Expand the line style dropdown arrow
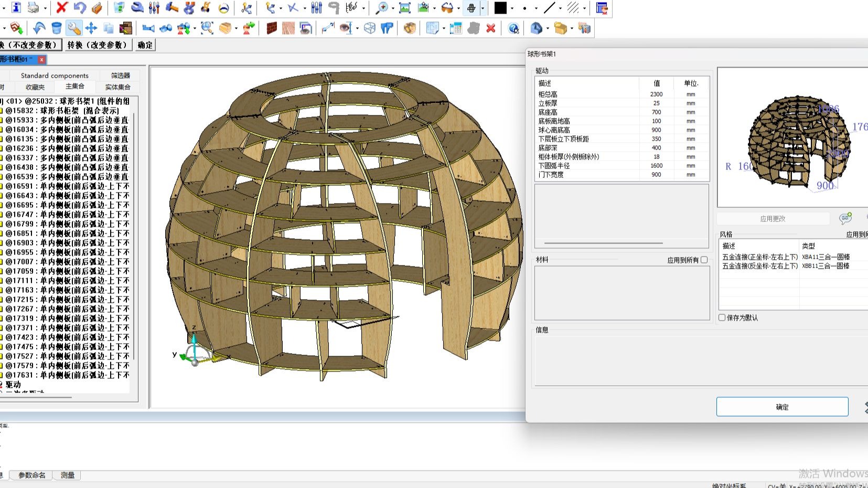The height and width of the screenshot is (488, 868). click(560, 8)
